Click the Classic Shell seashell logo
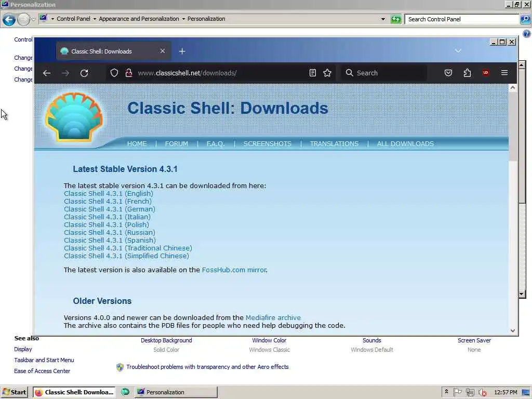532x399 pixels. (x=74, y=117)
